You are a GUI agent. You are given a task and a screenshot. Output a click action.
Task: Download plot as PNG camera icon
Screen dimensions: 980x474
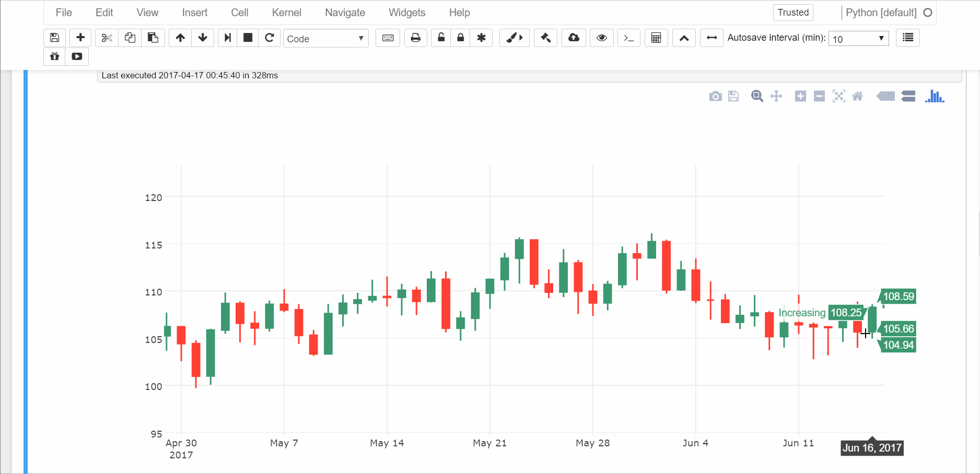[x=716, y=96]
